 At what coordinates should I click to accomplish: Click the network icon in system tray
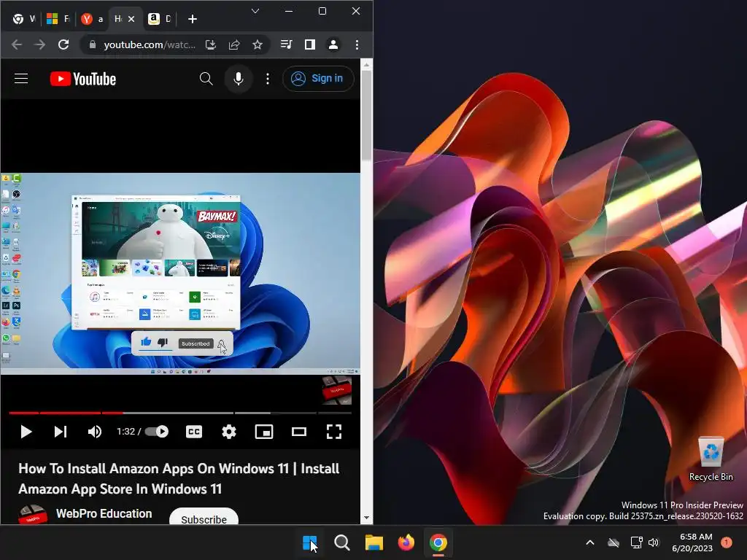636,542
